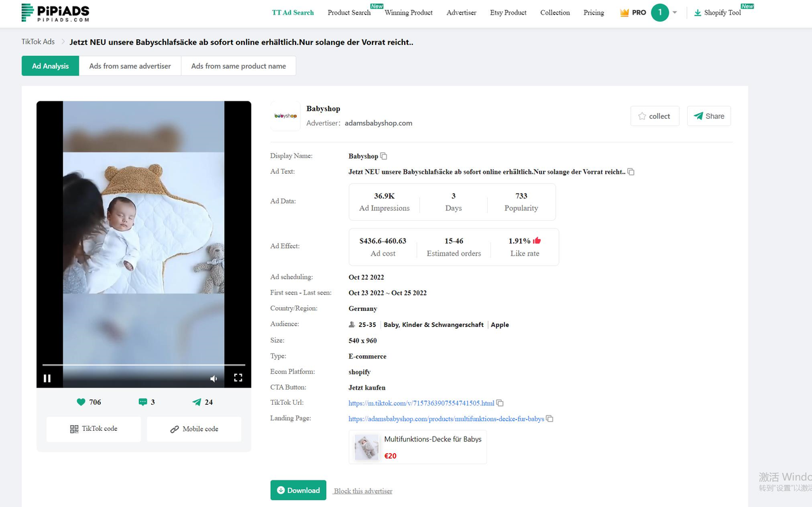812x507 pixels.
Task: Click the like rate thumbs-up icon
Action: click(537, 240)
